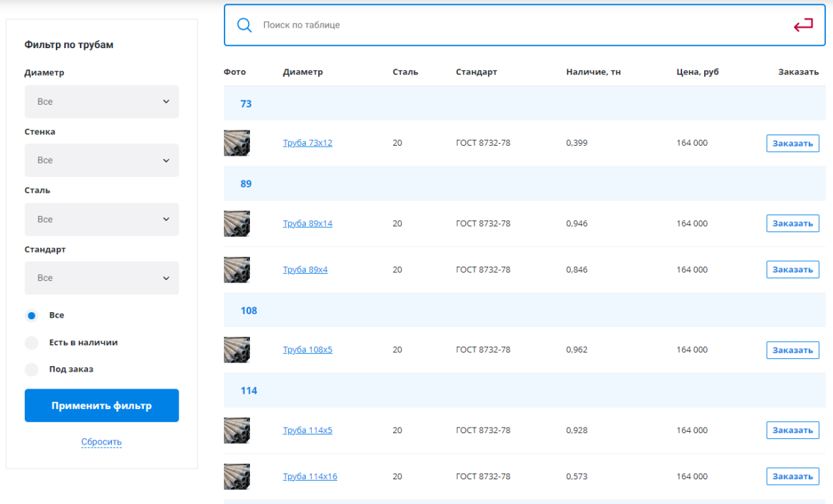
Task: Open the Стандарт filter dropdown
Action: (x=101, y=278)
